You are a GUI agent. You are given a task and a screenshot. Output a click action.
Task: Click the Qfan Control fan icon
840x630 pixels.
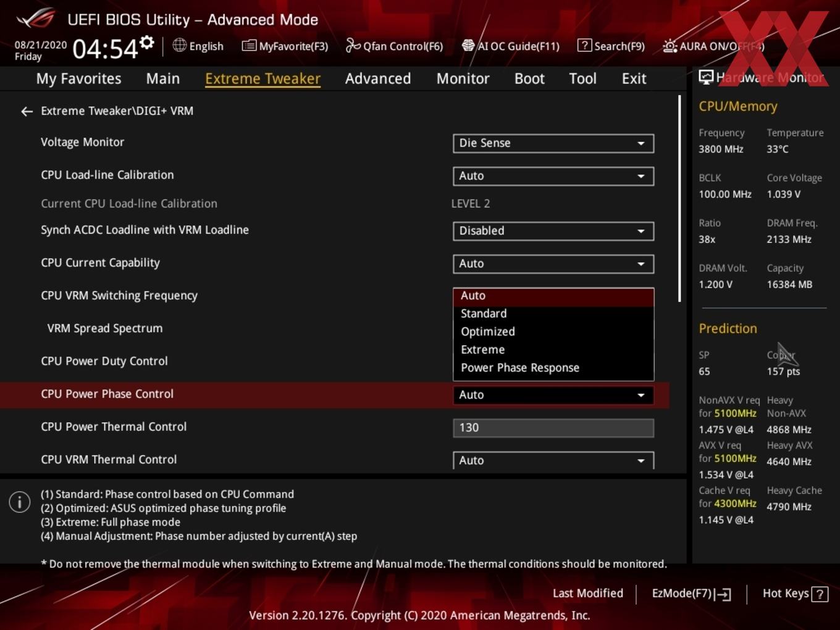point(353,45)
